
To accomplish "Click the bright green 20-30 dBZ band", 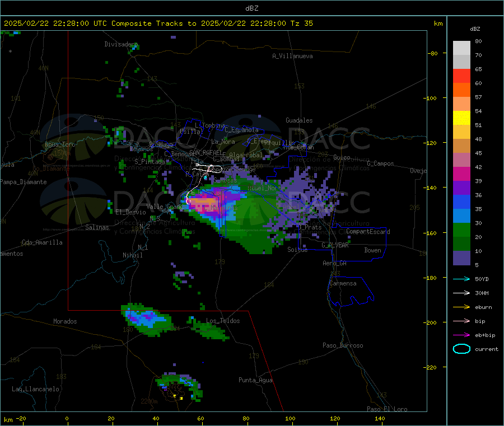I will pyautogui.click(x=461, y=230).
